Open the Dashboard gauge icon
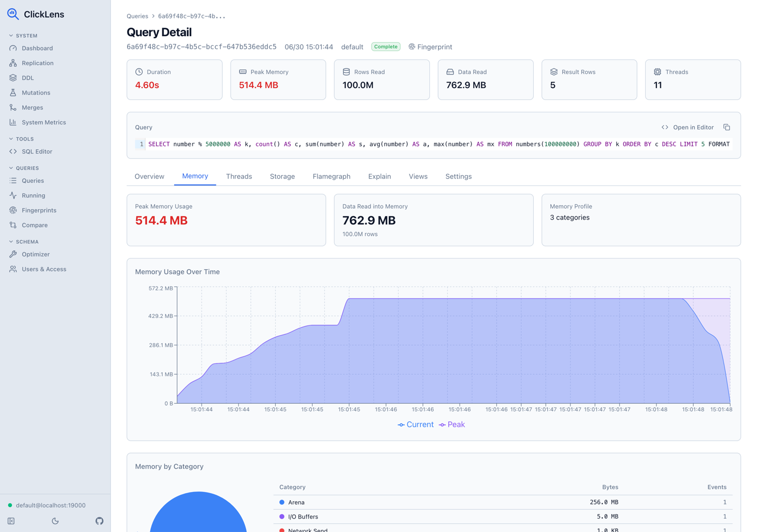This screenshot has height=532, width=757. point(13,48)
